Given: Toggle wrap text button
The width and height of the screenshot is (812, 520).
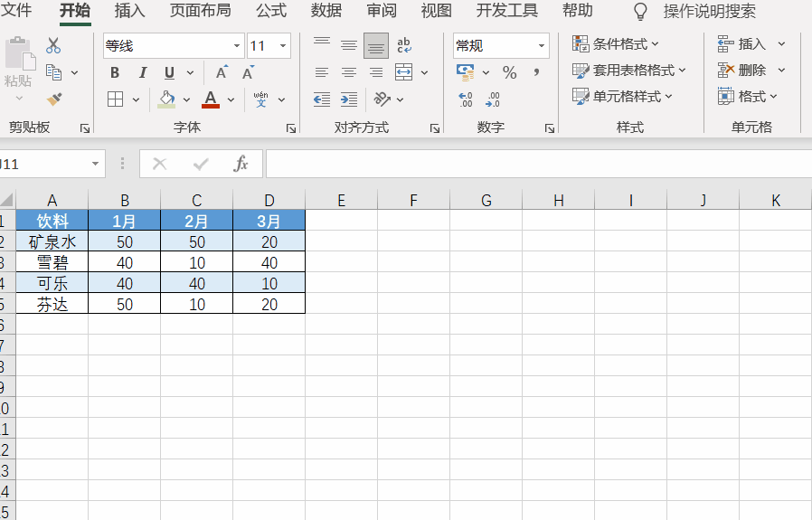Looking at the screenshot, I should (x=404, y=45).
